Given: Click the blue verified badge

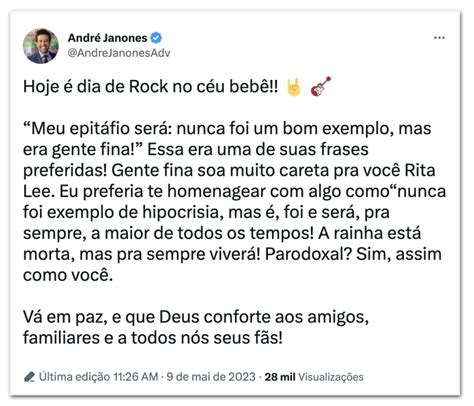Looking at the screenshot, I should pos(156,38).
